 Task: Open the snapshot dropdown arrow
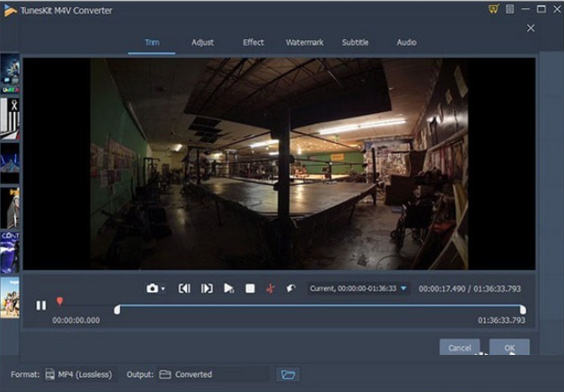163,290
